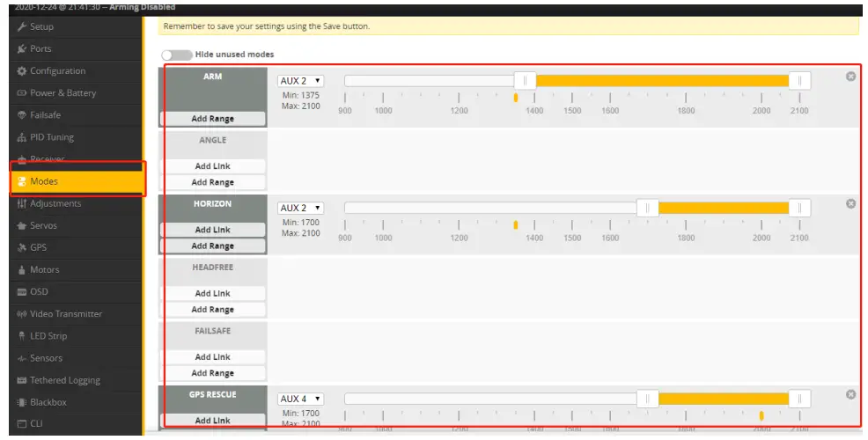The width and height of the screenshot is (868, 440).
Task: Open the CLI tab
Action: click(76, 424)
